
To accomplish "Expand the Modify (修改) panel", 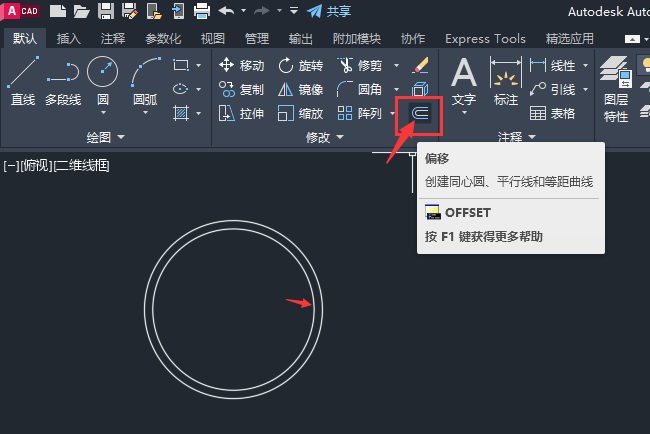I will click(x=325, y=137).
